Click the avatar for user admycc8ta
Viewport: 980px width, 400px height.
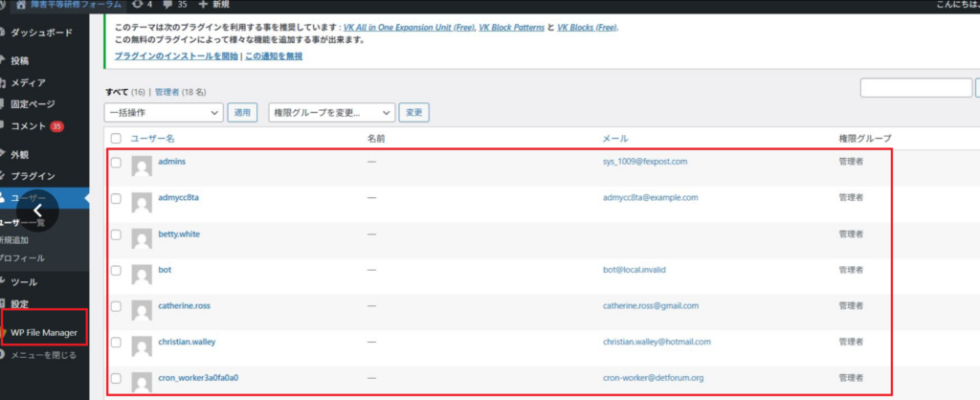(x=142, y=203)
